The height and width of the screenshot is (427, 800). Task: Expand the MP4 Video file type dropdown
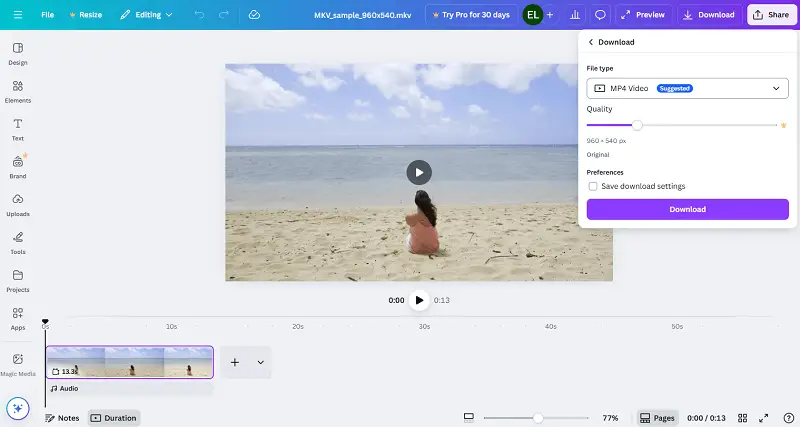(687, 88)
